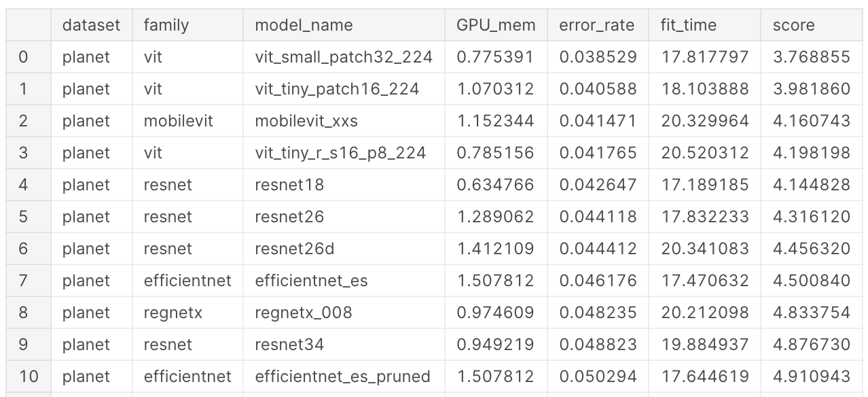The width and height of the screenshot is (868, 397).
Task: Click the fit_time value 19.884937
Action: click(705, 345)
